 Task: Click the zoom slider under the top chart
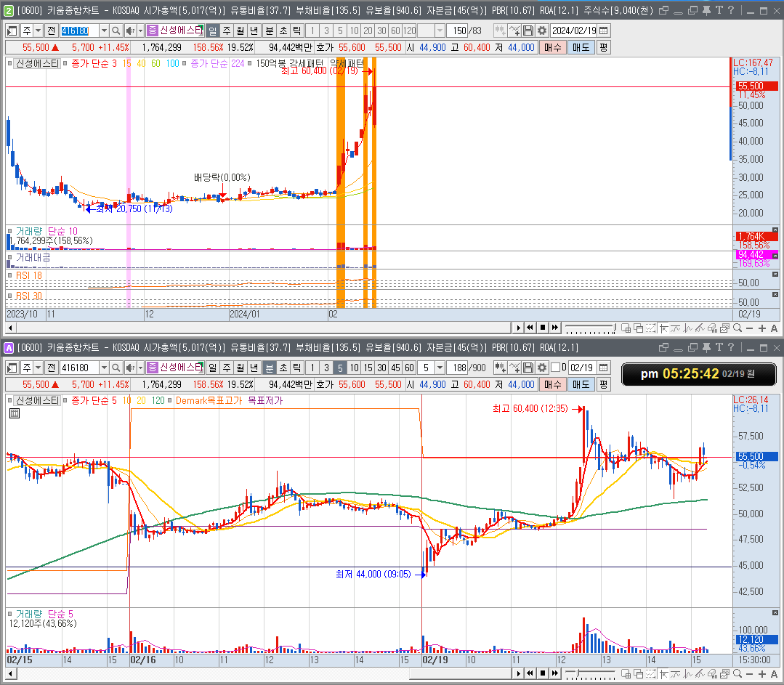click(591, 328)
